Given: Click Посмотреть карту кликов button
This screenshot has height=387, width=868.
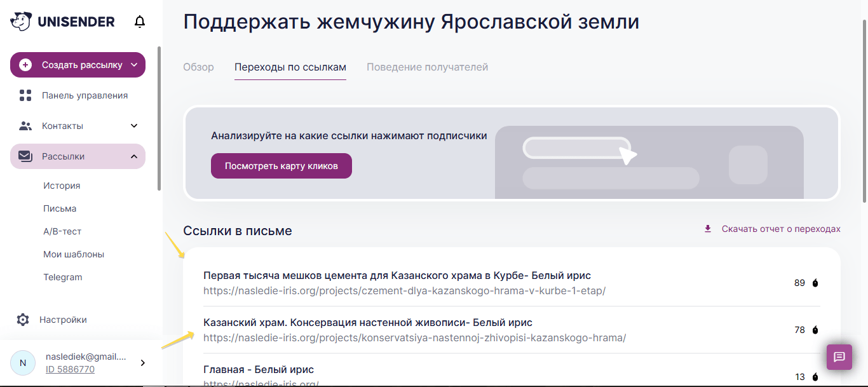Looking at the screenshot, I should coord(281,166).
